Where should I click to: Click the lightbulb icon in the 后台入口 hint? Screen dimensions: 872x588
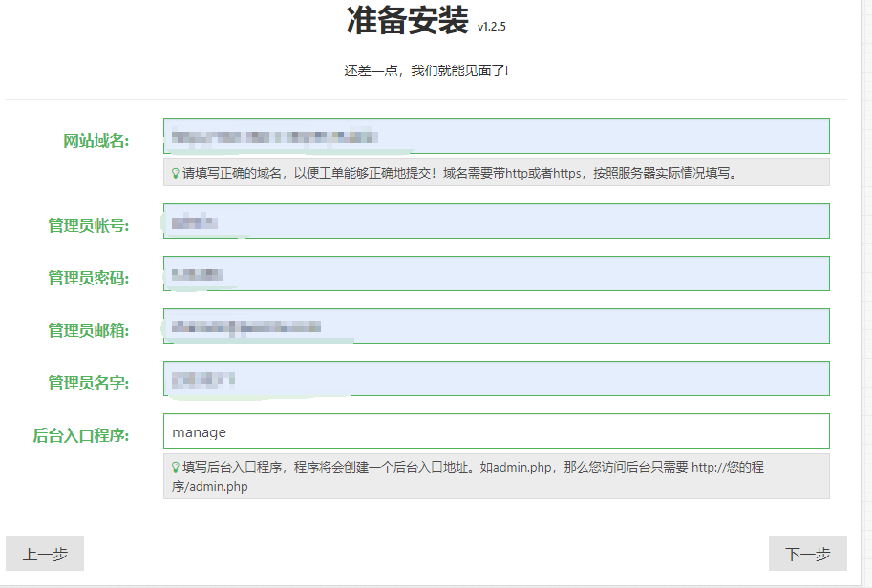[x=175, y=467]
